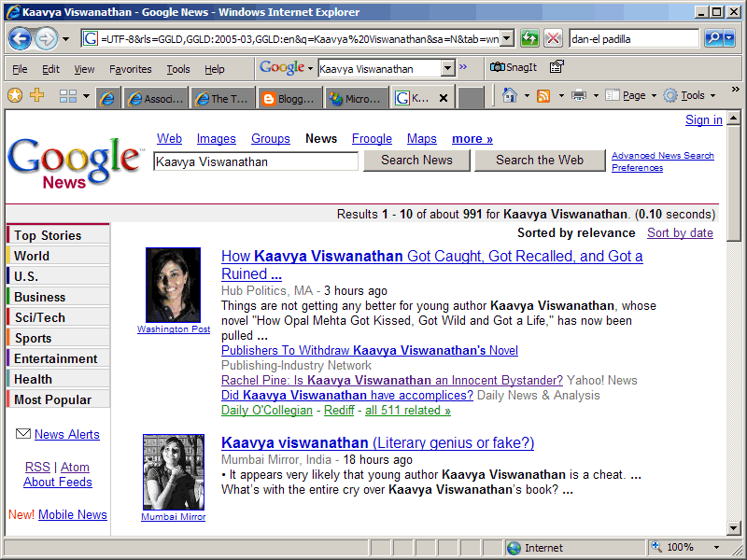Open the Help menu
Viewport: 747px width, 560px height.
click(215, 69)
